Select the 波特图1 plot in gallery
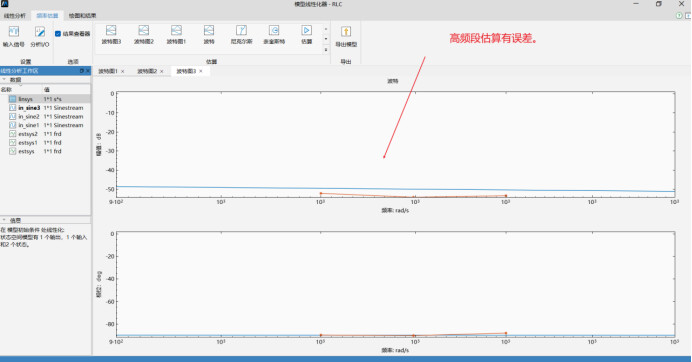 177,34
